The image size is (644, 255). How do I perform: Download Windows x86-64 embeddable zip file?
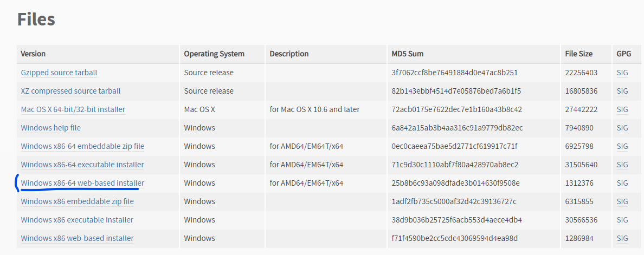pyautogui.click(x=82, y=146)
